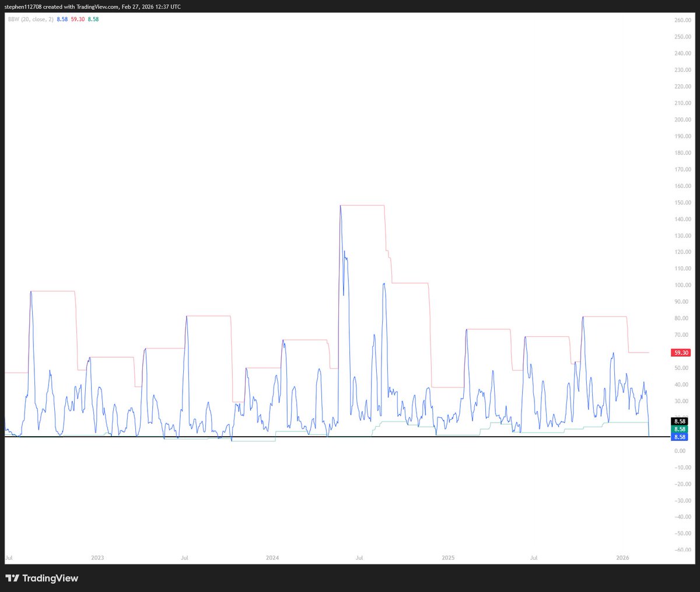The height and width of the screenshot is (592, 700).
Task: Click the -50.00 label on price scale
Action: coord(682,534)
